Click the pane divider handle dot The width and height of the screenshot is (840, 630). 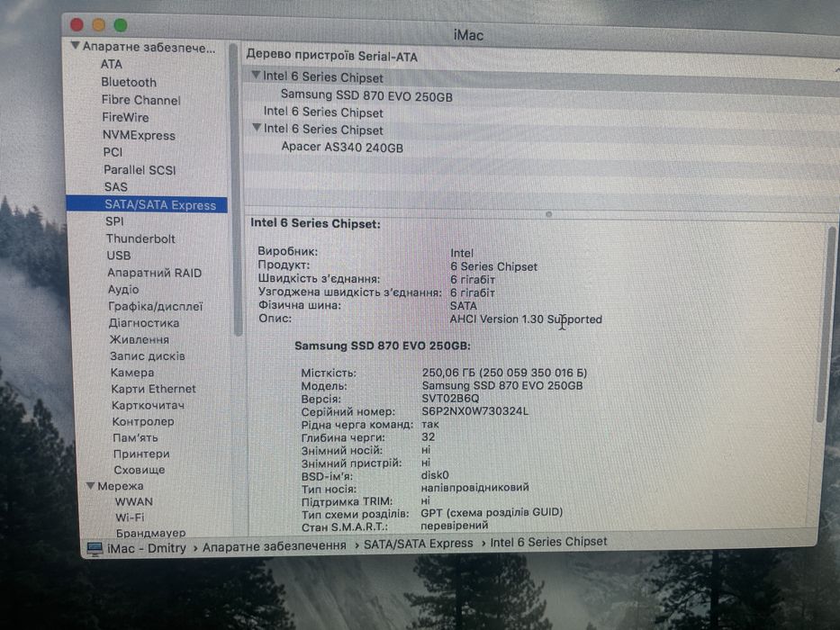(x=548, y=214)
